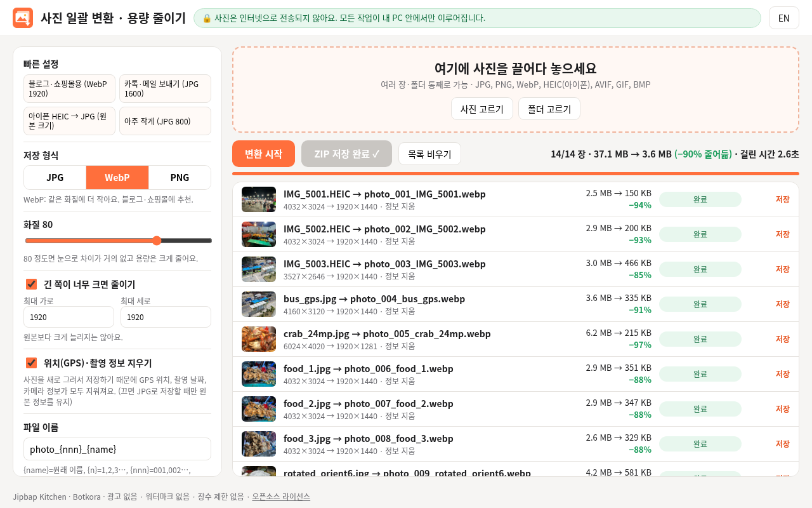Click the food_3.jpg thumbnail
The width and height of the screenshot is (812, 508).
coord(259,444)
